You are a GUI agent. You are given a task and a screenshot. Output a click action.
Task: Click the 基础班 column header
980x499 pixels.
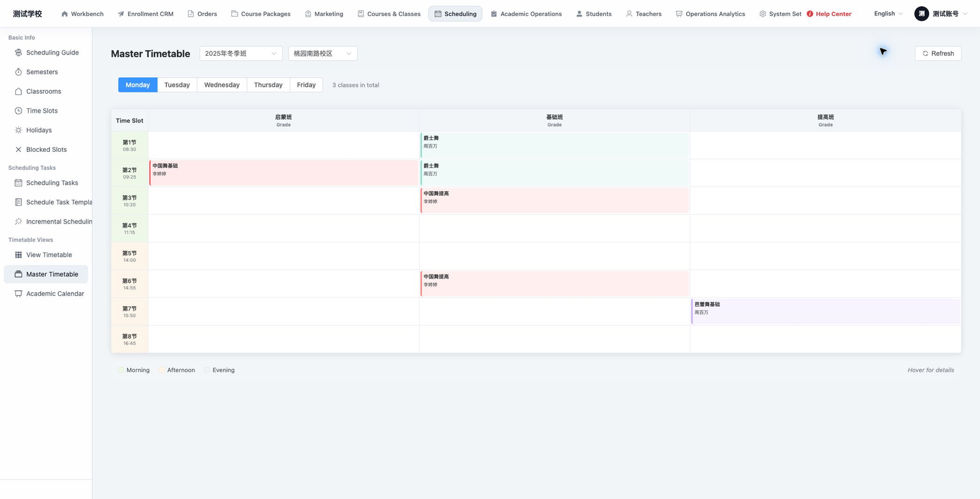click(x=554, y=120)
